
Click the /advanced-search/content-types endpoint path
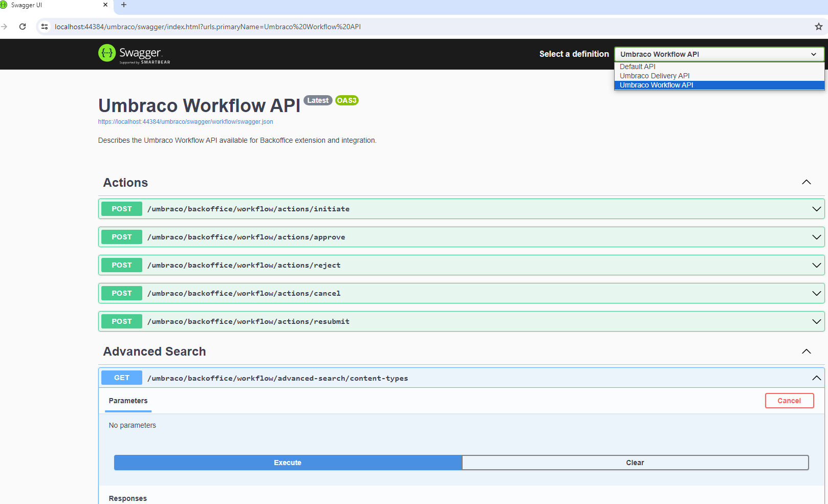(278, 378)
